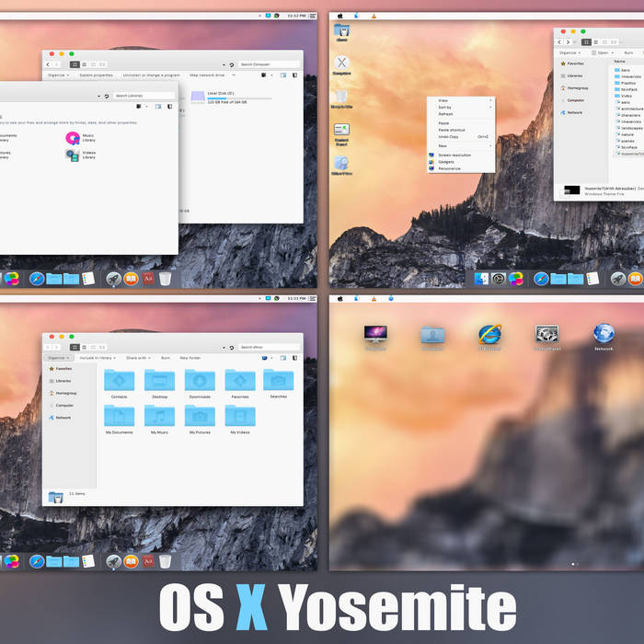Viewport: 644px width, 644px height.
Task: Open the Recycle Bin desktop icon beside context menu
Action: coord(341,97)
